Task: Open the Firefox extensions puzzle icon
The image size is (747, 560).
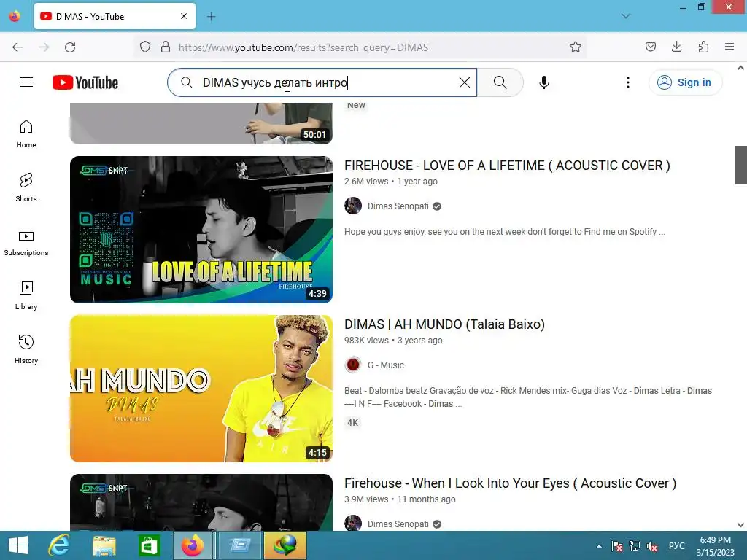Action: [703, 47]
